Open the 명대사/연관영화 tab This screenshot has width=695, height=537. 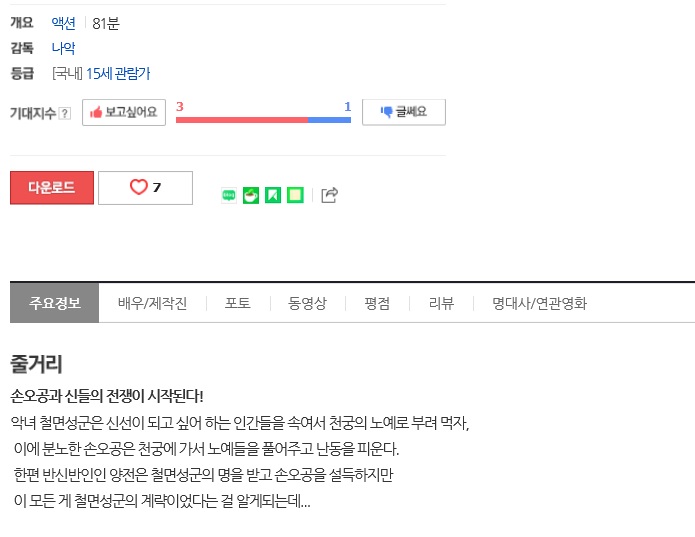tap(539, 304)
